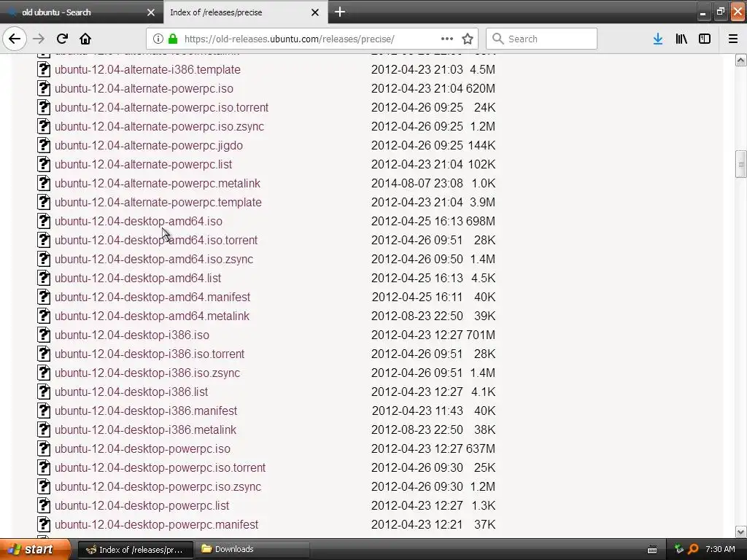Click the file icon beside ubuntu-12.04-desktop-amd64.iso

click(x=44, y=222)
